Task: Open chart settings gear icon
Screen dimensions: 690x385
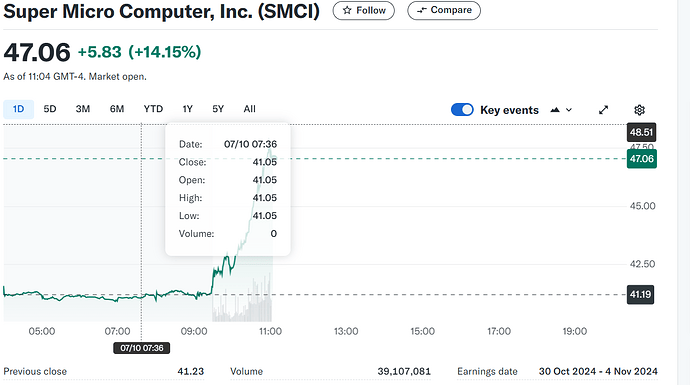Action: tap(639, 110)
